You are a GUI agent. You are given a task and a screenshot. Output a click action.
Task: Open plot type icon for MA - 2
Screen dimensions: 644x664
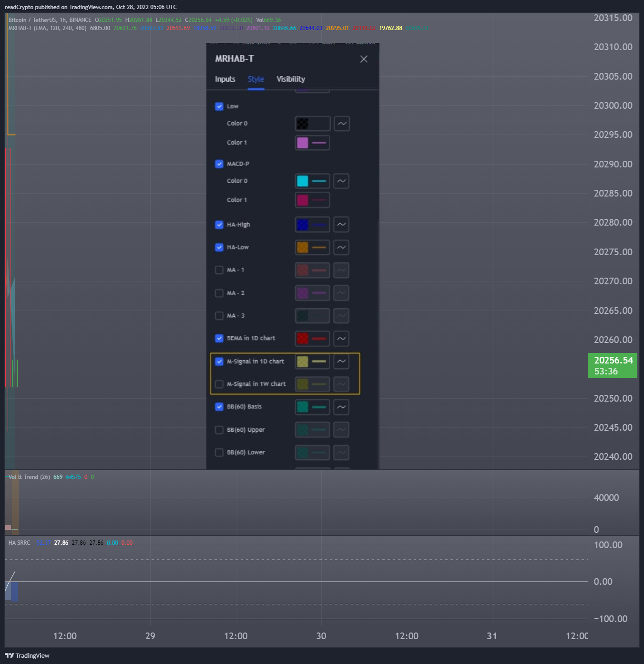click(341, 293)
